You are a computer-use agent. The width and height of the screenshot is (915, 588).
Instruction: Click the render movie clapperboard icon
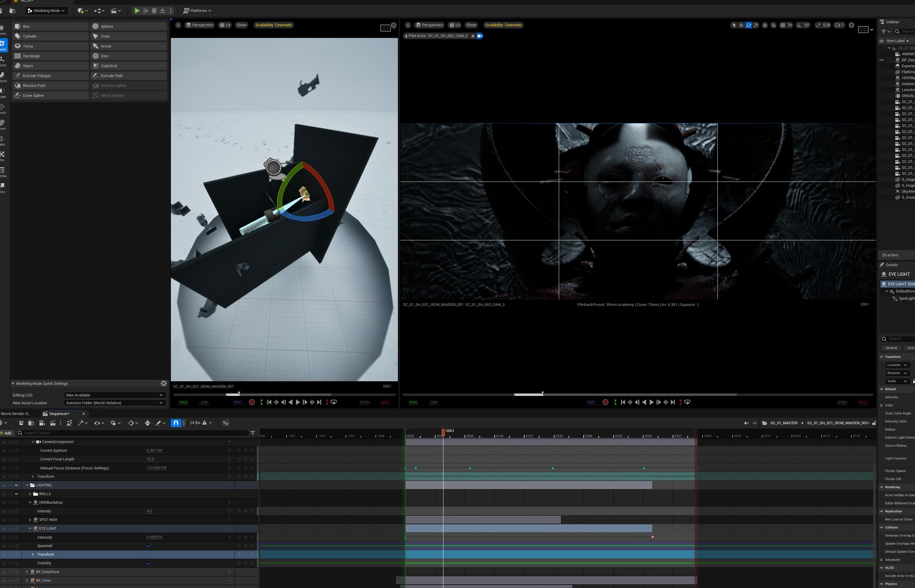click(53, 423)
